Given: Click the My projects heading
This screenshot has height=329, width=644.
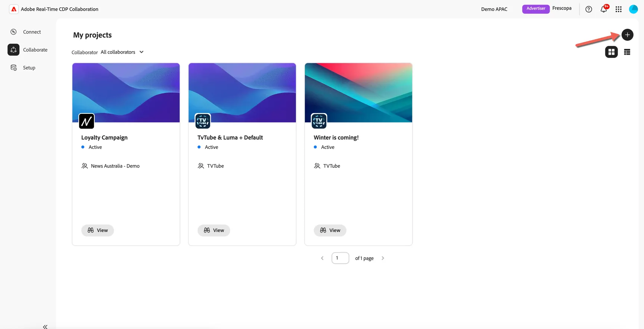Looking at the screenshot, I should point(92,35).
